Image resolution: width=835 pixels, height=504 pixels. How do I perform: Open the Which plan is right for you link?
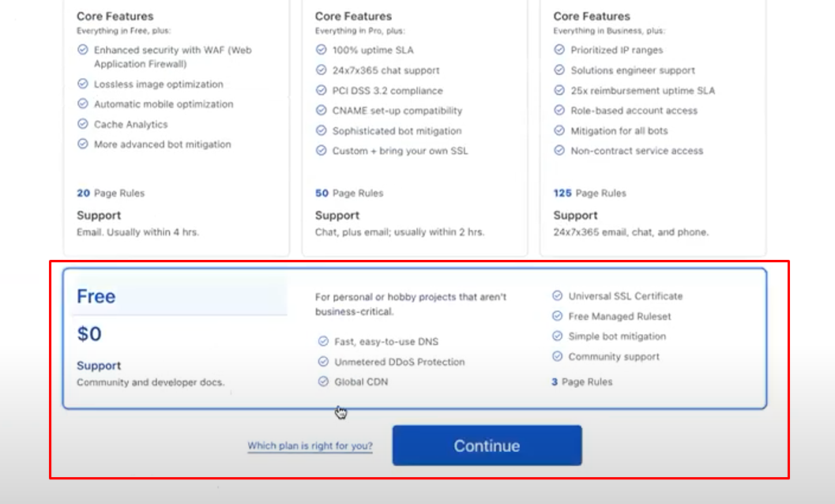click(x=310, y=446)
